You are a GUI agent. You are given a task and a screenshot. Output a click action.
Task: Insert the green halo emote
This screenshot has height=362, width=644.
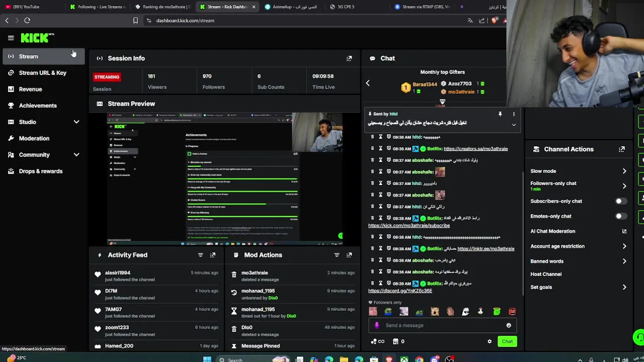click(x=497, y=312)
